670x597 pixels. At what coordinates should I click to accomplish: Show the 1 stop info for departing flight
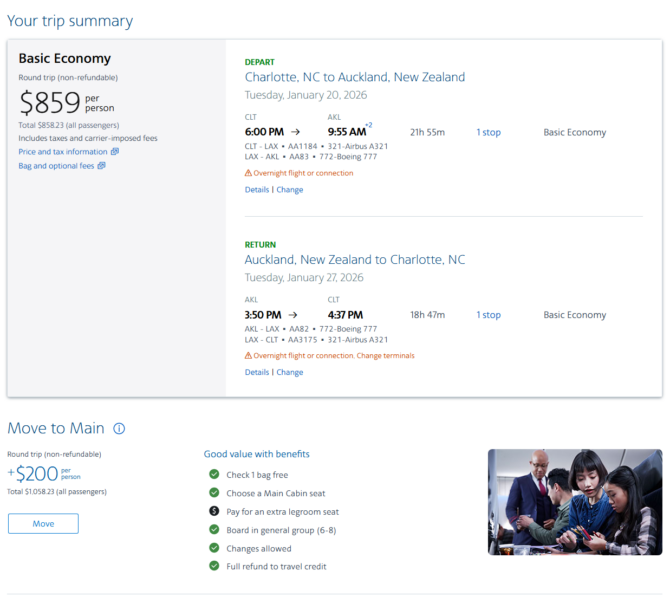(x=488, y=132)
